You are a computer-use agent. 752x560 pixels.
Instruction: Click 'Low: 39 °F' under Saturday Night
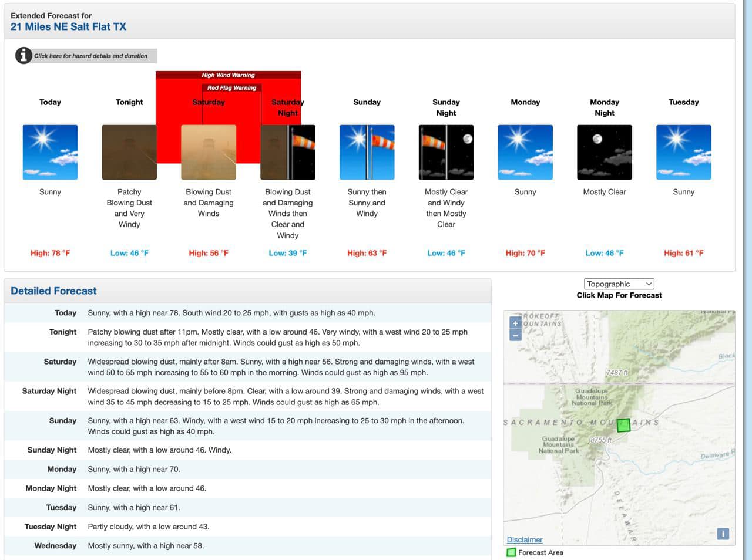(288, 253)
